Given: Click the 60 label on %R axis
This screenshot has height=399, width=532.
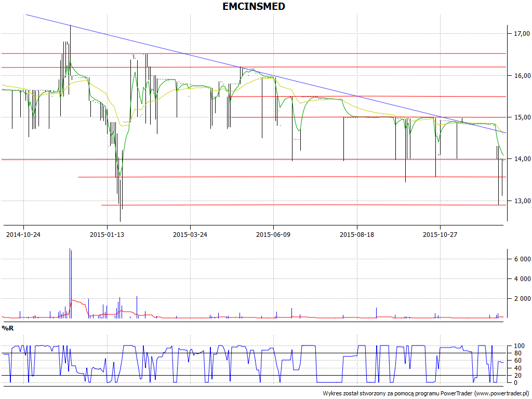Looking at the screenshot, I should pos(518,361).
